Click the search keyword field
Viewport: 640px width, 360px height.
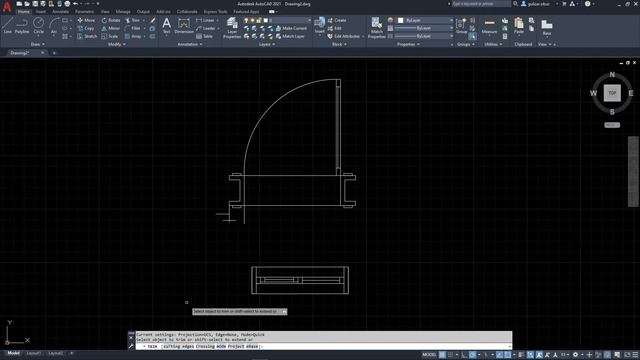(481, 4)
